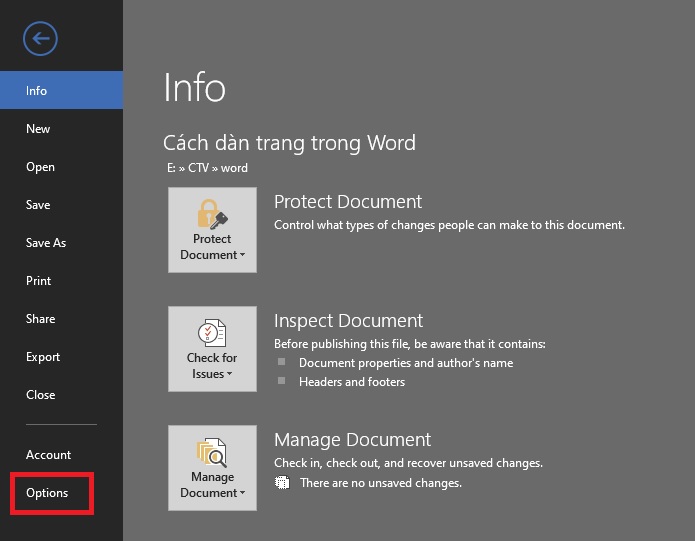Open the Share section
This screenshot has width=695, height=541.
[41, 319]
